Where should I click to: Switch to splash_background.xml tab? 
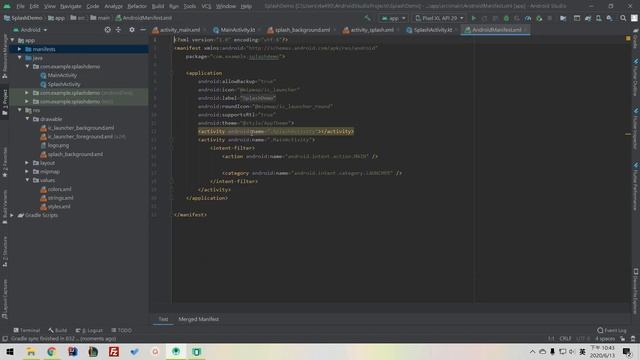pos(302,30)
